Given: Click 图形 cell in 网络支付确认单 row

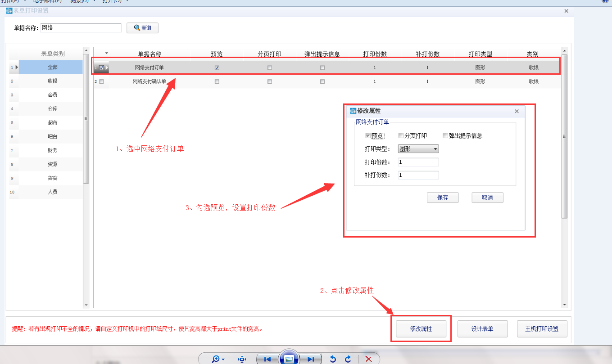Looking at the screenshot, I should point(480,81).
